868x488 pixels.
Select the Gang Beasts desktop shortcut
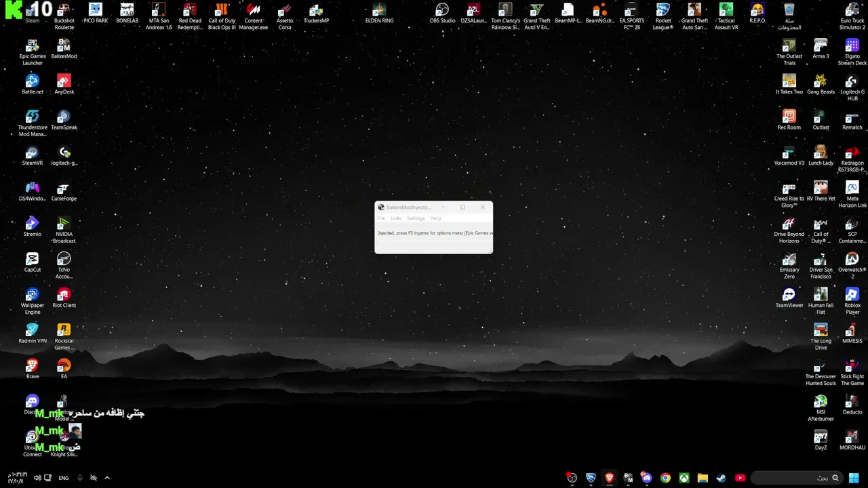821,85
